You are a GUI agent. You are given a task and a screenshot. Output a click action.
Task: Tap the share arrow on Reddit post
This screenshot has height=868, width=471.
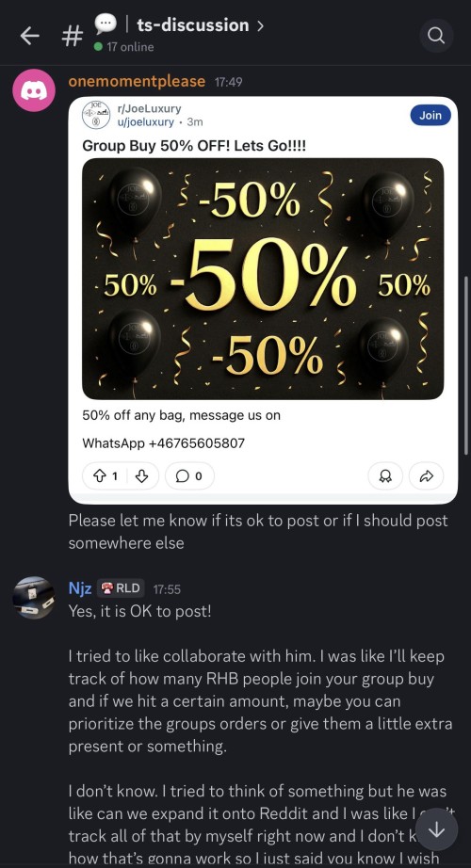tap(426, 476)
